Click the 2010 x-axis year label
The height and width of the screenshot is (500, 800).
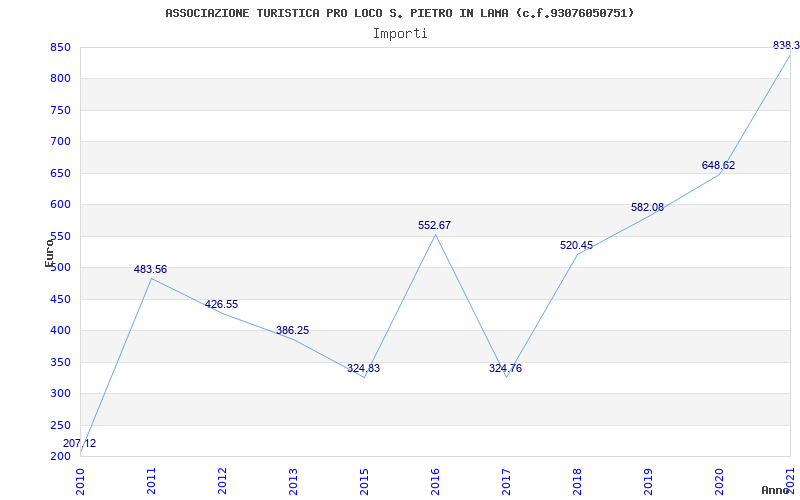pyautogui.click(x=80, y=481)
